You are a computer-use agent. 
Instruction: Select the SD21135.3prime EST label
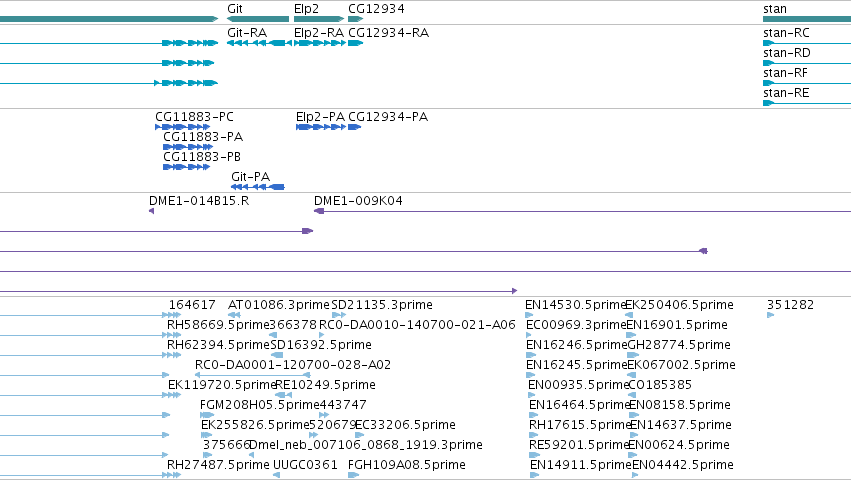point(382,305)
